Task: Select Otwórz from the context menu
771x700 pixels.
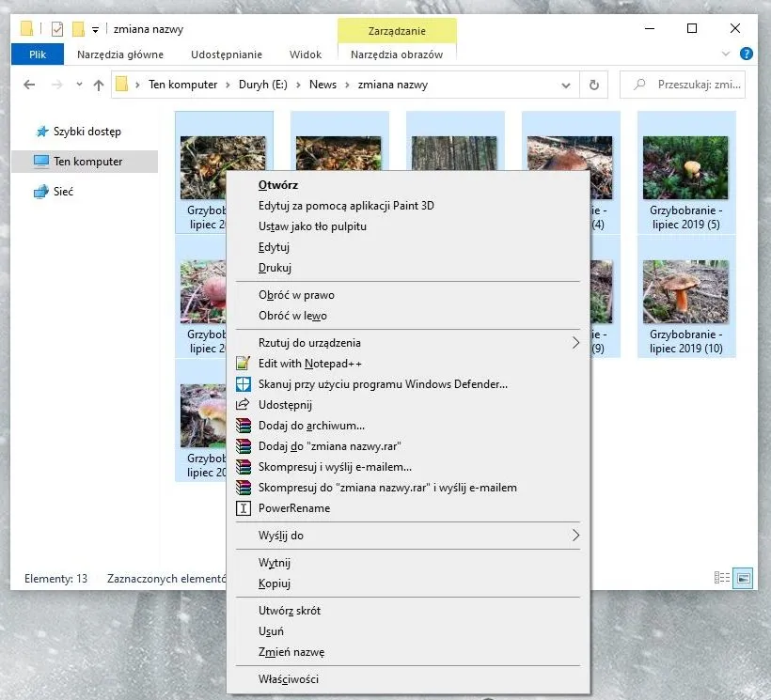Action: (282, 184)
